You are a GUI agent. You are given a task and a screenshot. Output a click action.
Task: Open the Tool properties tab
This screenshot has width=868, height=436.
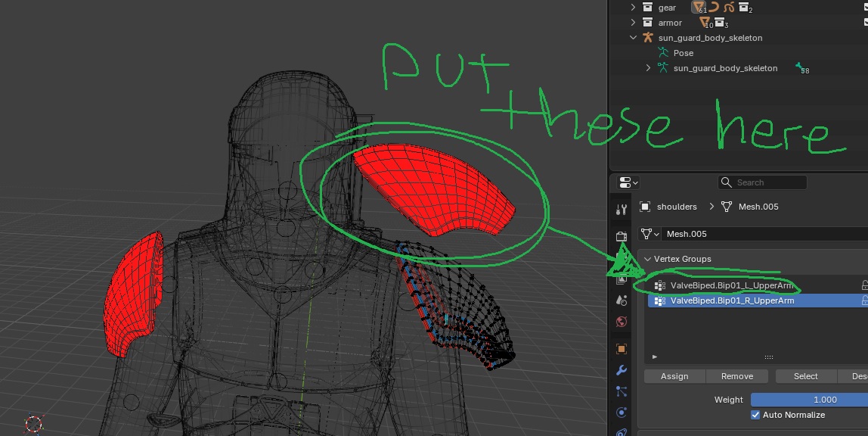(621, 210)
